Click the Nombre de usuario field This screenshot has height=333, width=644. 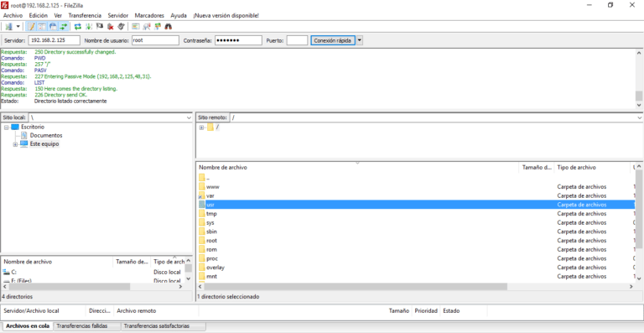click(x=155, y=40)
